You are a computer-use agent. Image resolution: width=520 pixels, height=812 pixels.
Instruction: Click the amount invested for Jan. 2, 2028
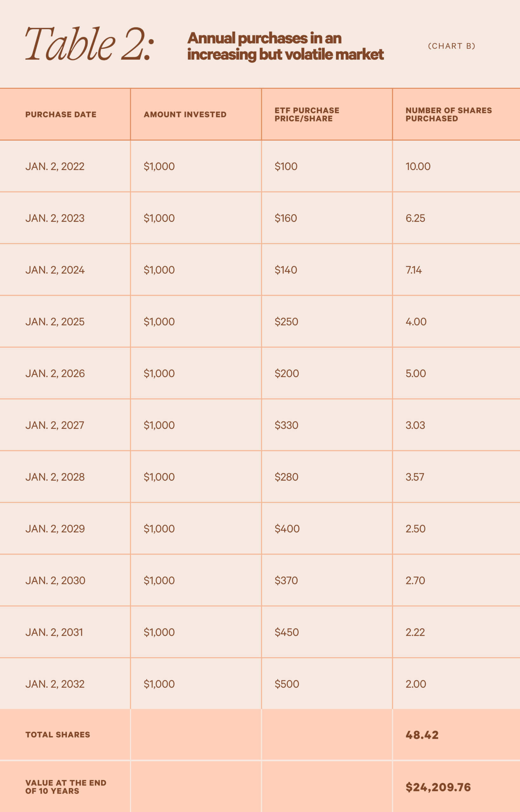point(159,477)
